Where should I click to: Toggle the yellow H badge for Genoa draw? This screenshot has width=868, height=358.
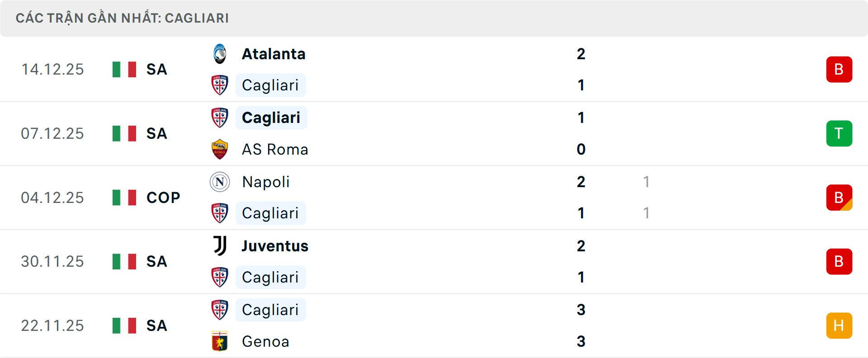[839, 325]
